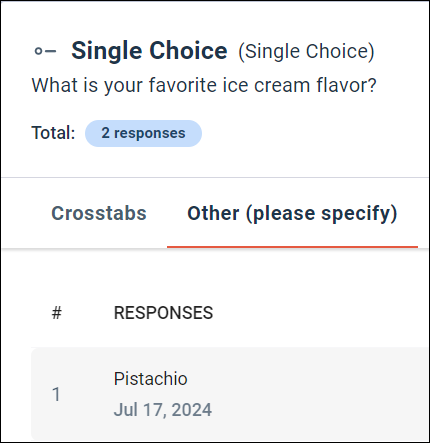The image size is (430, 443).
Task: Open the 2 responses badge
Action: click(143, 133)
